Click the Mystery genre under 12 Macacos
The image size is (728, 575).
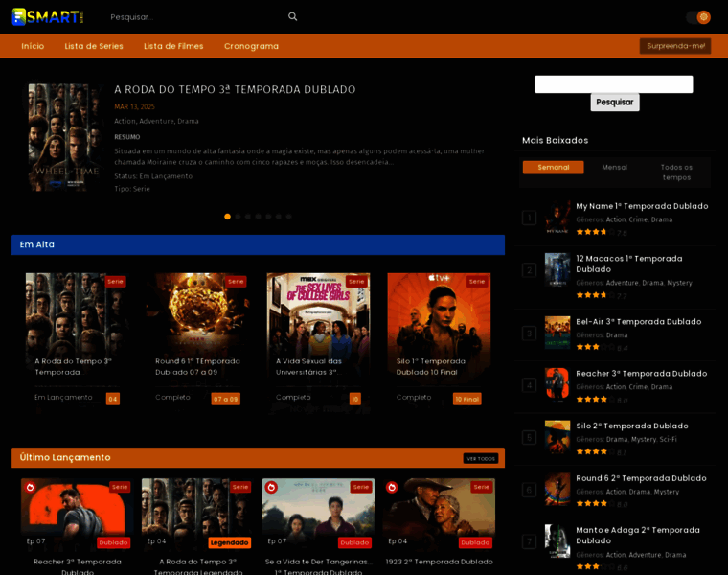pos(679,283)
